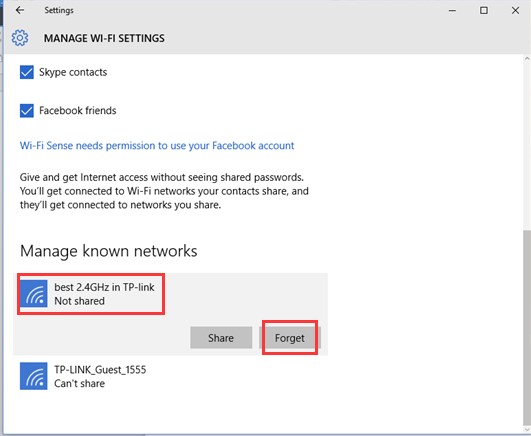The height and width of the screenshot is (436, 531).
Task: Click the scrollbar up arrow
Action: point(527,59)
